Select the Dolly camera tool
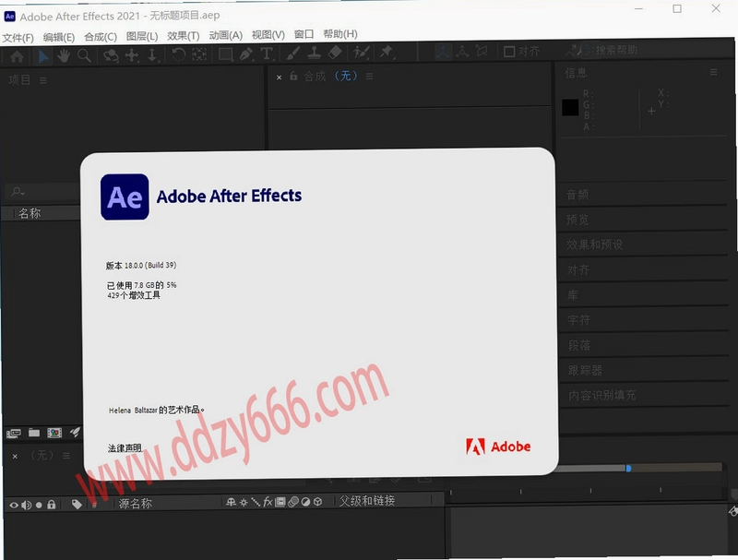The height and width of the screenshot is (560, 738). [x=152, y=55]
